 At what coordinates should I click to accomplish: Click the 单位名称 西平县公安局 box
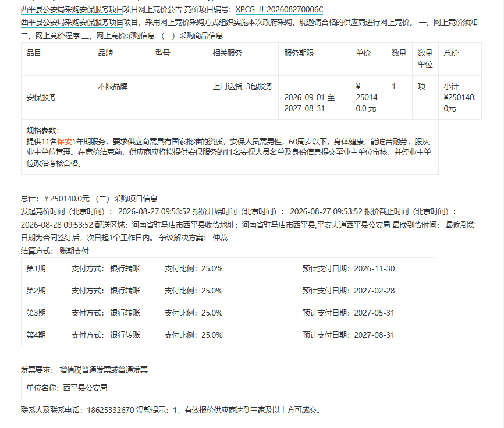tap(228, 388)
